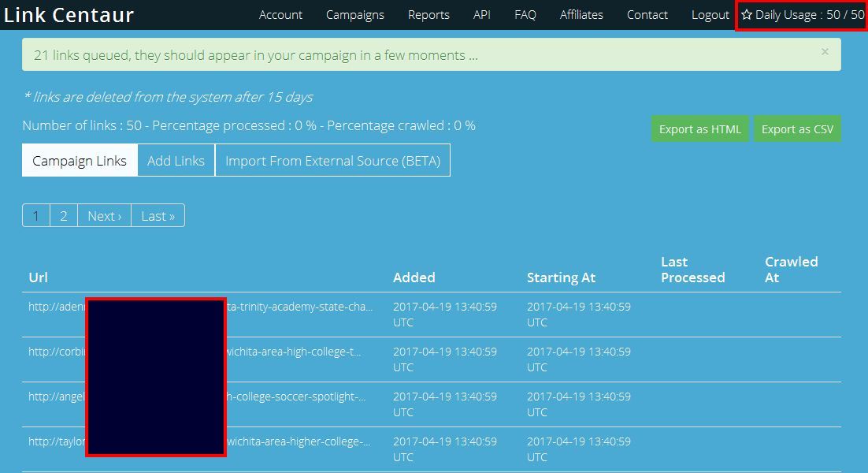Open the Reports page
The width and height of the screenshot is (868, 473).
(x=428, y=15)
